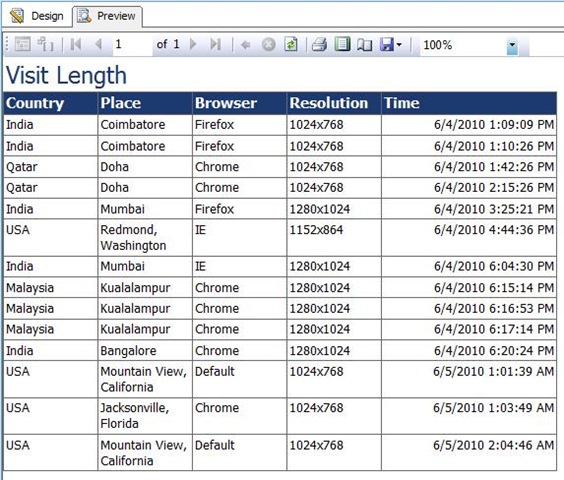Select the 6/4/2010 4:44:36 PM cell
This screenshot has height=480, width=564.
tap(469, 237)
